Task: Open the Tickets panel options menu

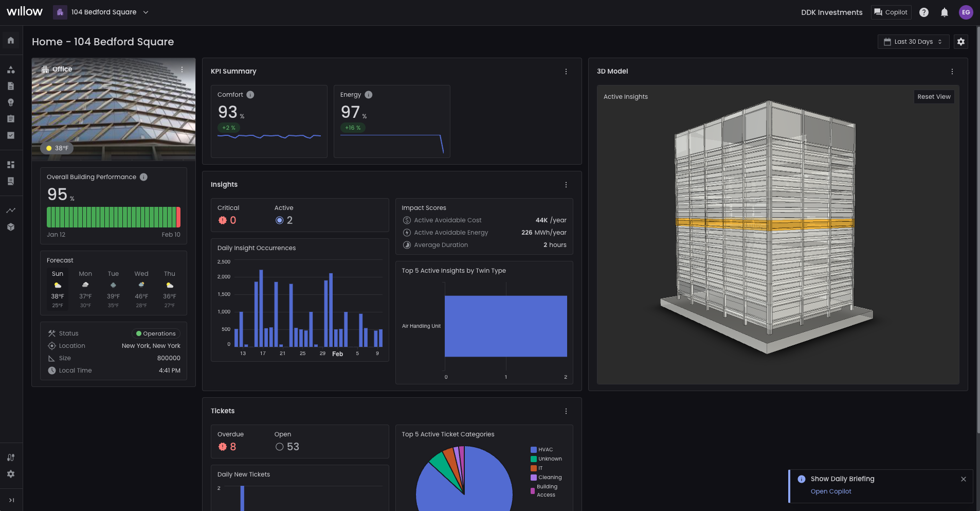Action: (566, 411)
